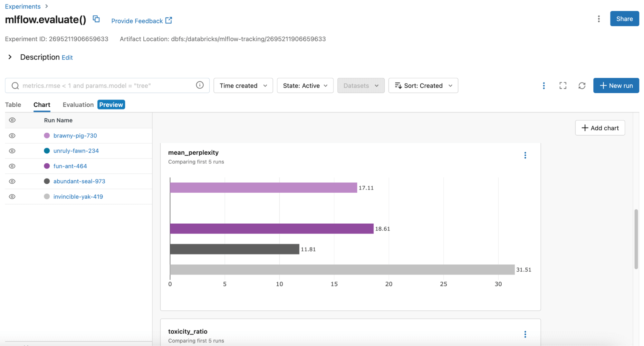
Task: Open the Provide Feedback link
Action: [141, 21]
